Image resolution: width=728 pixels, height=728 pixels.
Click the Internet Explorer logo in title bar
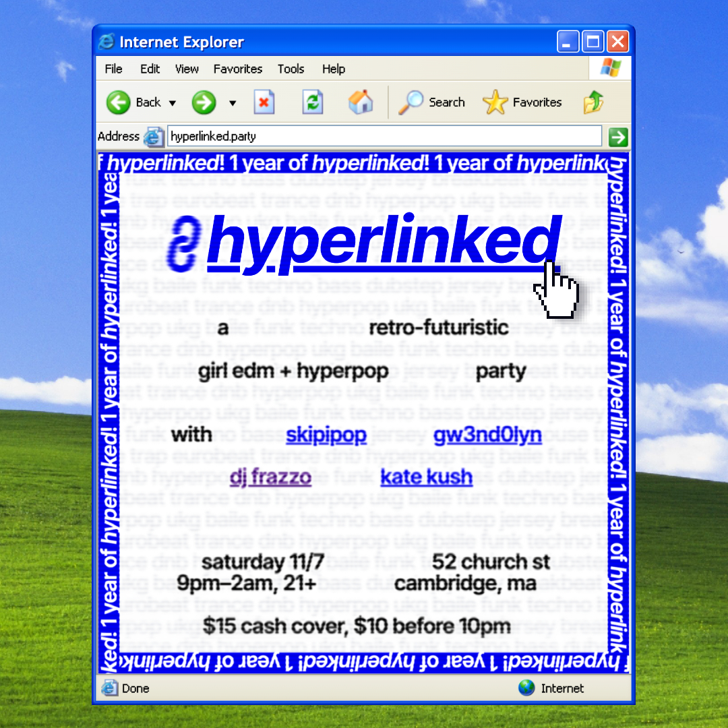coord(107,42)
